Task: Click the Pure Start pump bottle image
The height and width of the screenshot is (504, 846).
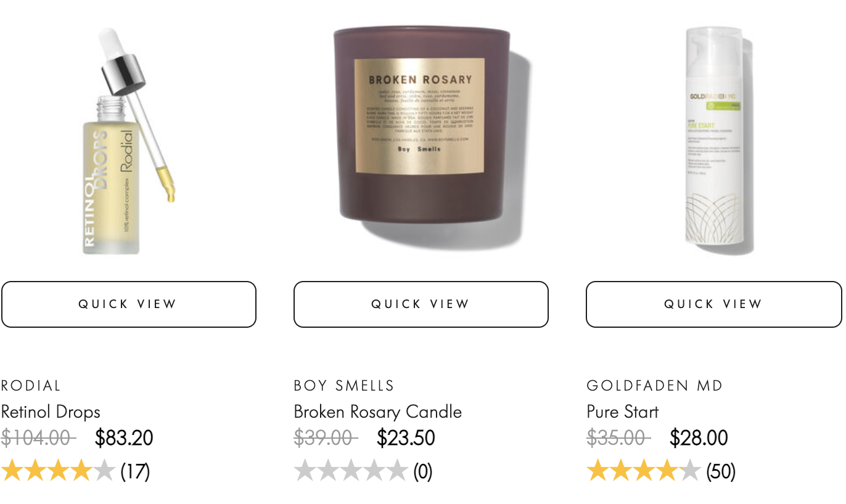Action: pos(719,140)
